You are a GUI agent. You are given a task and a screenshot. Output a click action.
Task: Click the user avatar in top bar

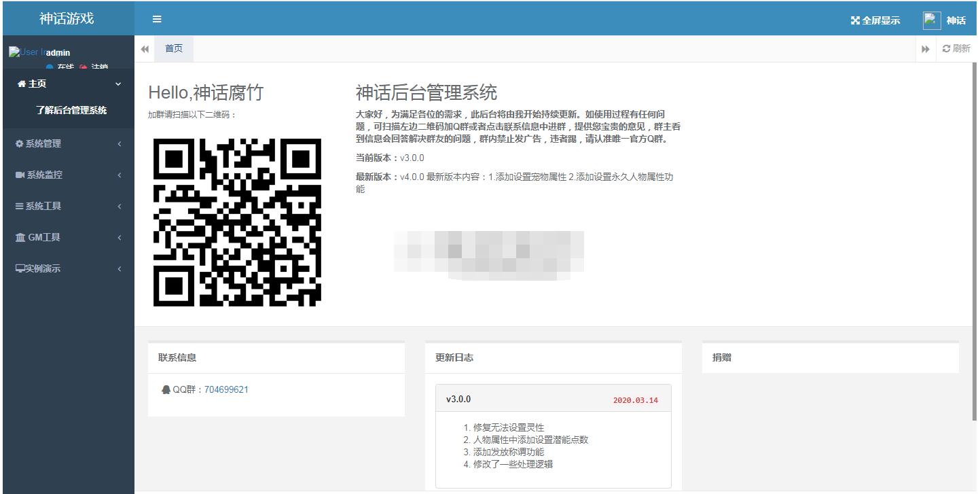[x=931, y=20]
